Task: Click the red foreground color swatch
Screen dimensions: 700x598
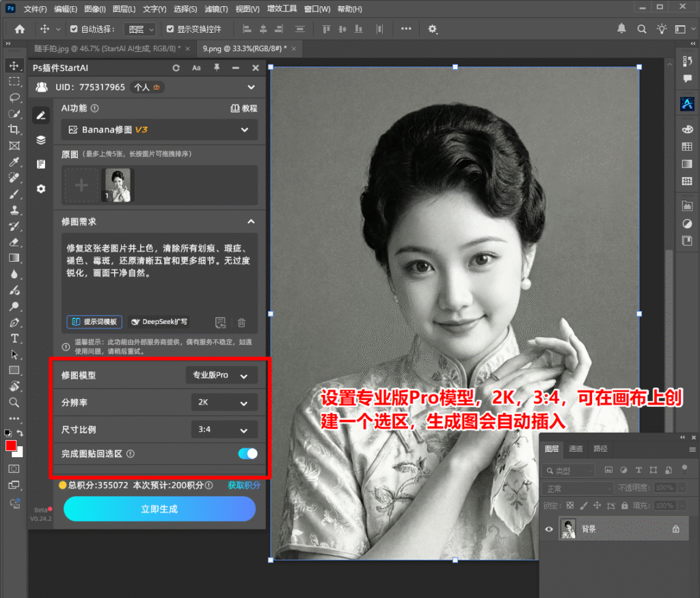Action: tap(11, 445)
